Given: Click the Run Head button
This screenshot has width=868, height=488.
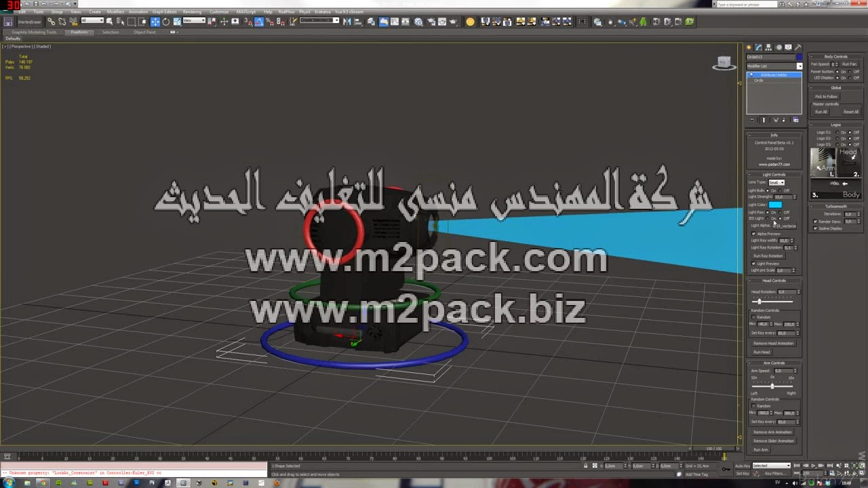Looking at the screenshot, I should (762, 352).
